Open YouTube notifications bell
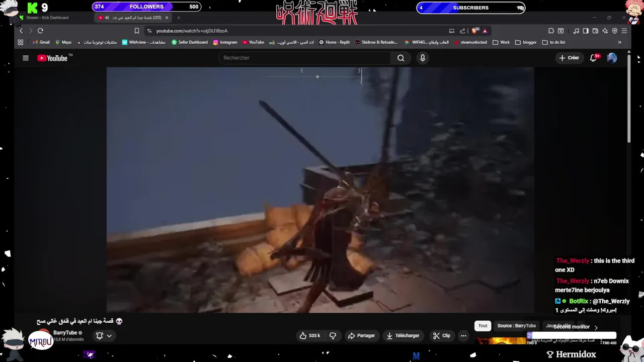Image resolution: width=644 pixels, height=362 pixels. point(594,58)
